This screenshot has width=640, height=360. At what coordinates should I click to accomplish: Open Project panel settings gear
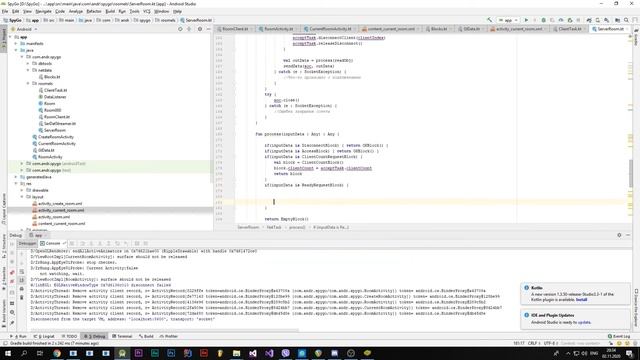pyautogui.click(x=200, y=29)
